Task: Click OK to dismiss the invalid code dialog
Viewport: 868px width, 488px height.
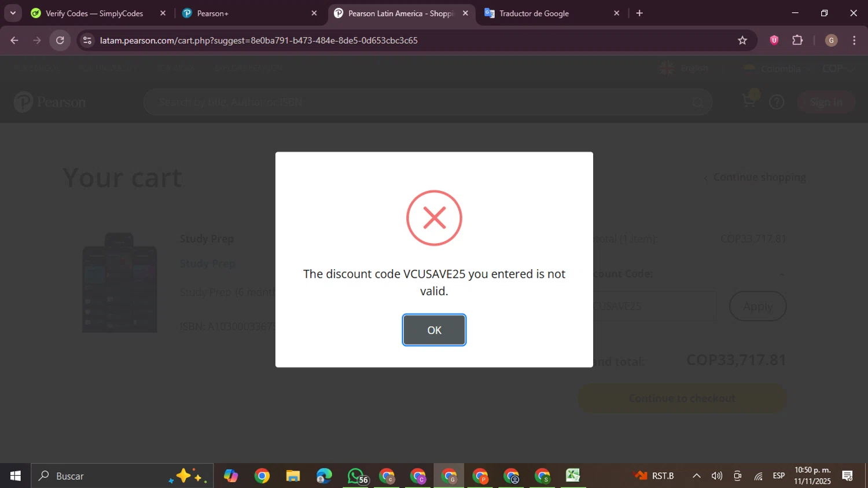Action: [434, 330]
